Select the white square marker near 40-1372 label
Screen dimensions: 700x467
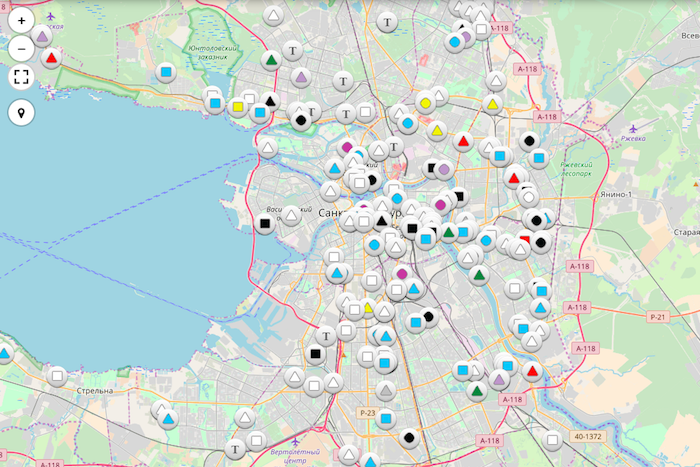pyautogui.click(x=552, y=439)
